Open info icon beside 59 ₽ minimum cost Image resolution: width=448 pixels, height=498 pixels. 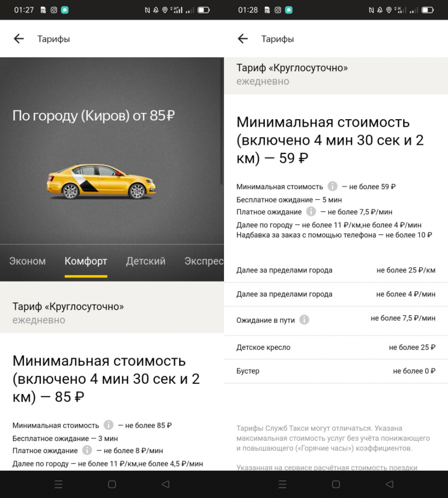(332, 186)
